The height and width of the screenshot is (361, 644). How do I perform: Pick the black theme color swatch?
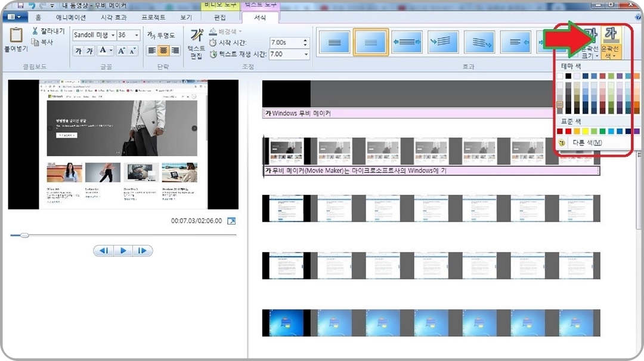point(568,76)
